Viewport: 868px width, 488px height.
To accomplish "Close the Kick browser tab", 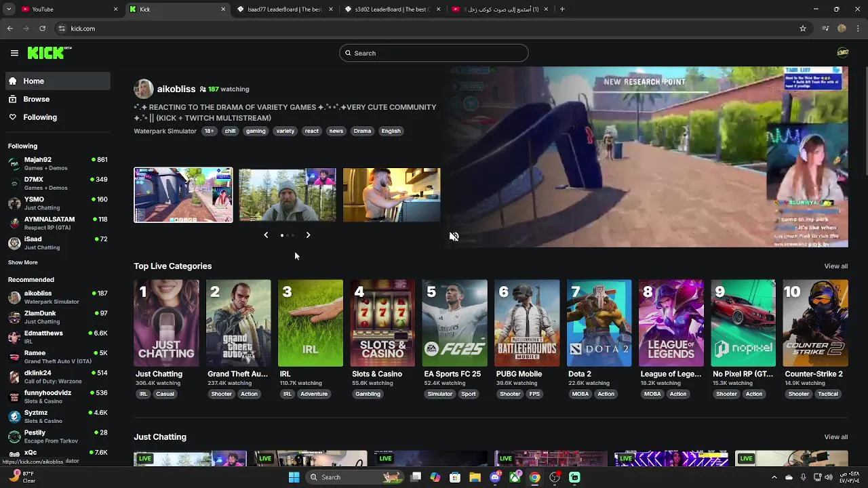I will click(223, 9).
